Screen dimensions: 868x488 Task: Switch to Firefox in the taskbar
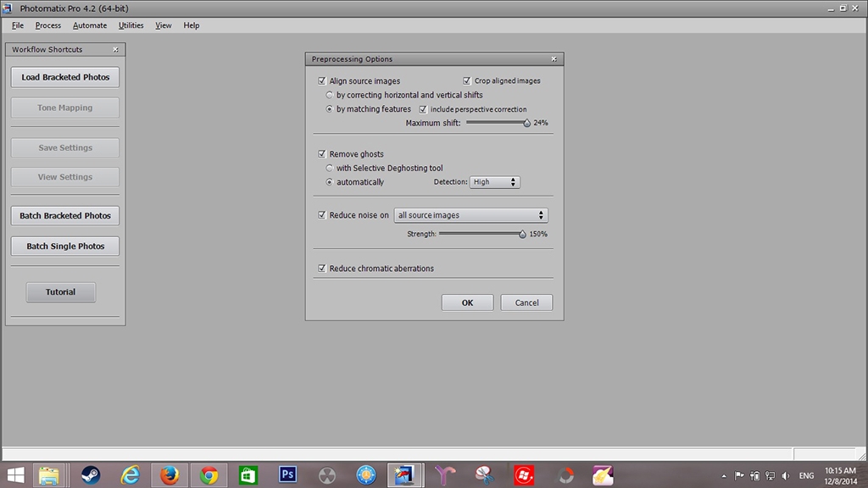click(170, 475)
